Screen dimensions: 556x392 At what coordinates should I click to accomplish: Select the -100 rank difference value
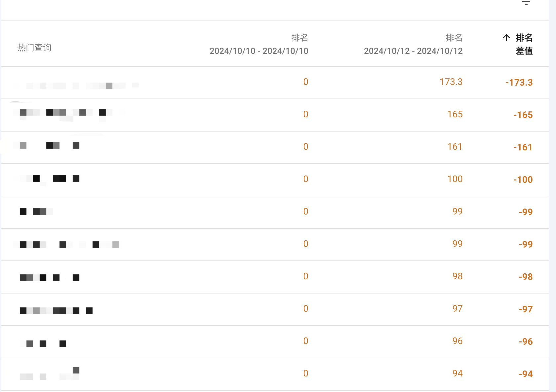pos(523,179)
